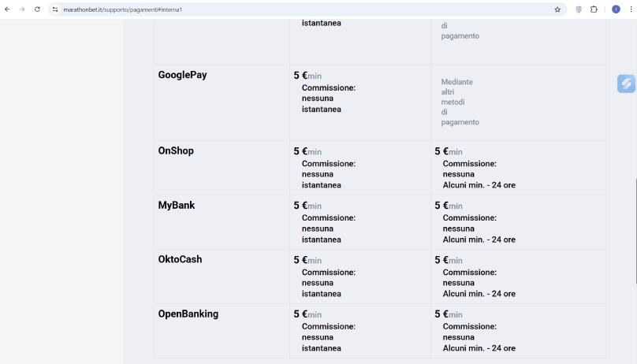Click the marathonbet.it address bar

click(x=304, y=9)
